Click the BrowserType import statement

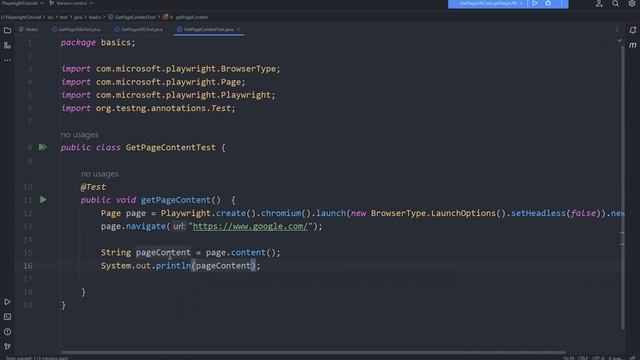click(x=171, y=69)
